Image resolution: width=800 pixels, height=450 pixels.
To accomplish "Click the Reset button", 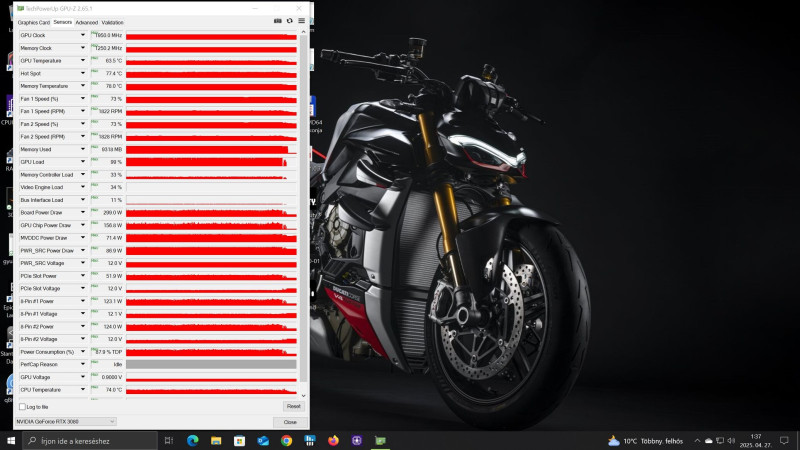I will tap(293, 406).
